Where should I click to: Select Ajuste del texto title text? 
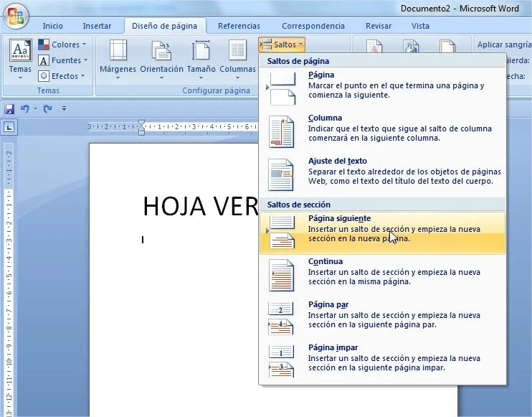[338, 161]
